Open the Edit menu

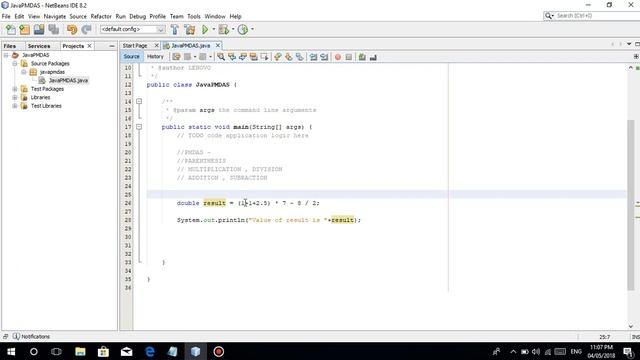19,16
